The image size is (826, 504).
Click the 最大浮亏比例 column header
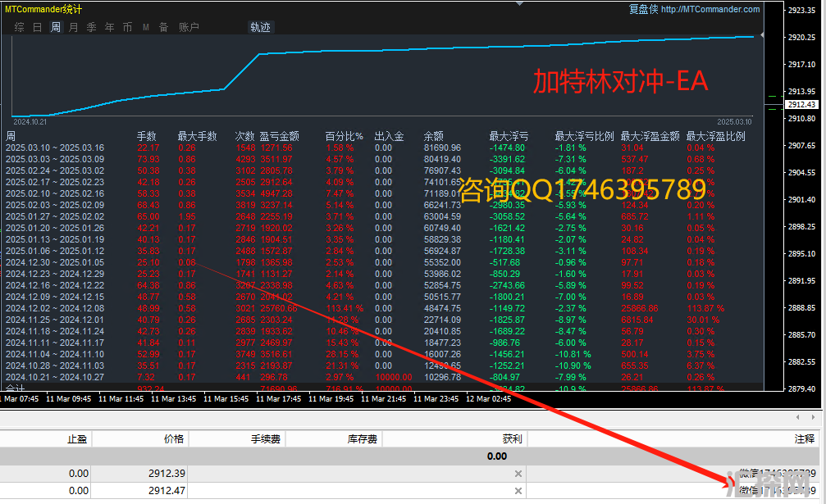pyautogui.click(x=584, y=136)
